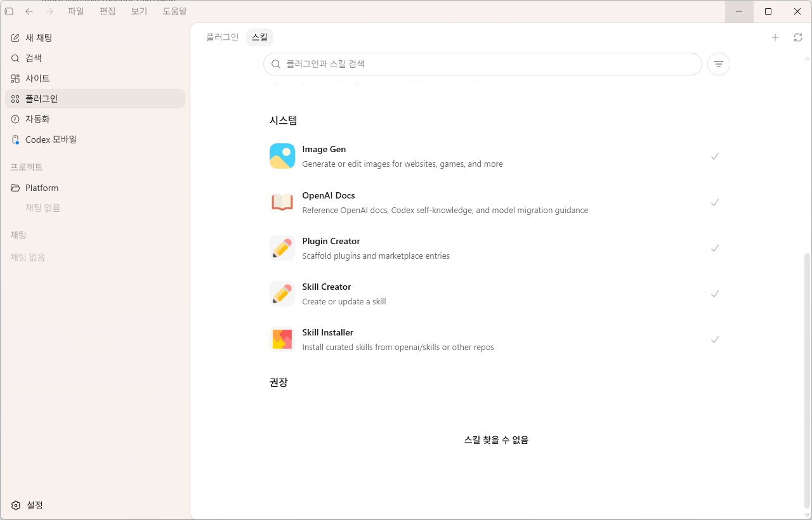The image size is (812, 520).
Task: Refresh the skills list
Action: [x=798, y=37]
